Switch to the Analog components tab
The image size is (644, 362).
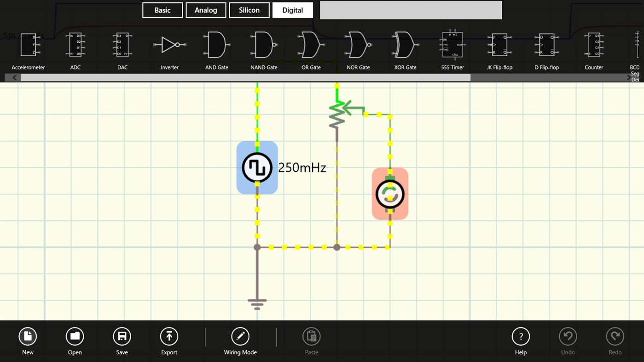pyautogui.click(x=206, y=10)
